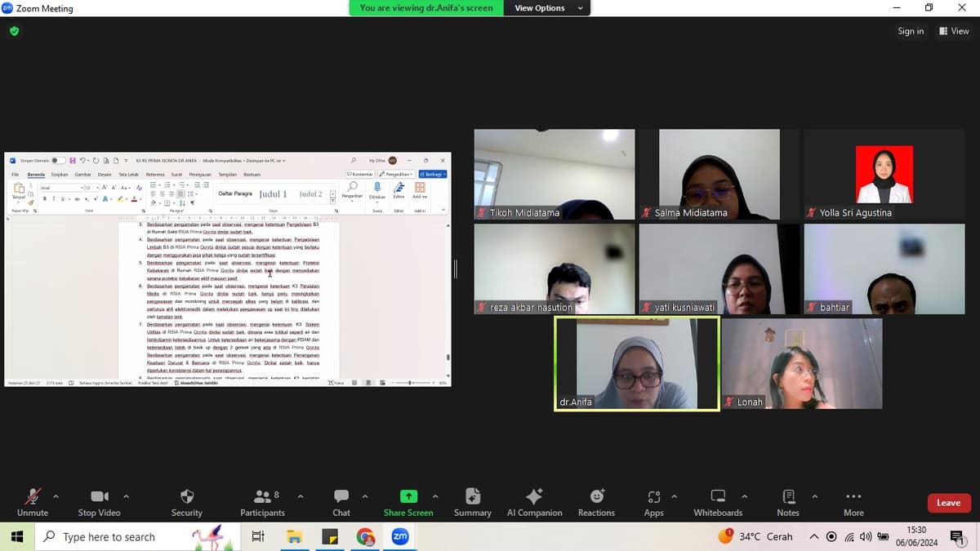
Task: Start Share Screen in Zoom
Action: [408, 503]
